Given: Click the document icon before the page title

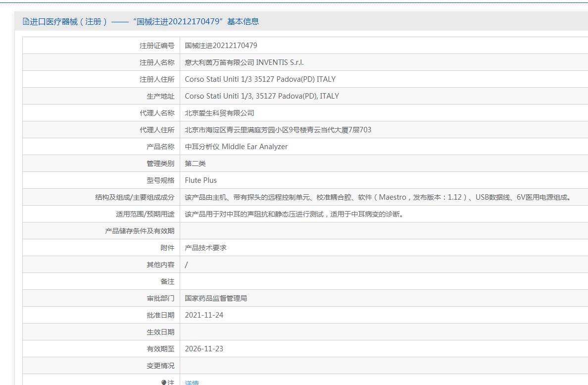Looking at the screenshot, I should [26, 21].
